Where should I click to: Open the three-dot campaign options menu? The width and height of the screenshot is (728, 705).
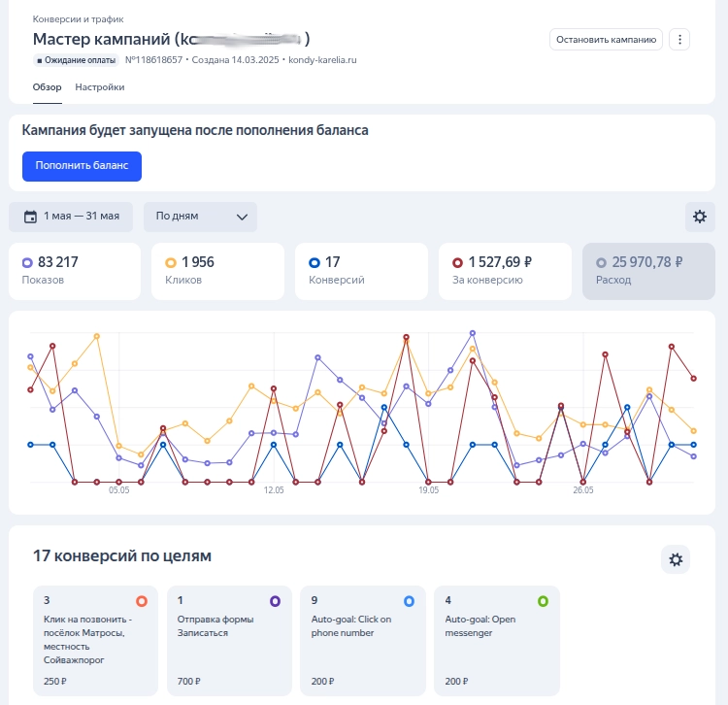(x=680, y=40)
